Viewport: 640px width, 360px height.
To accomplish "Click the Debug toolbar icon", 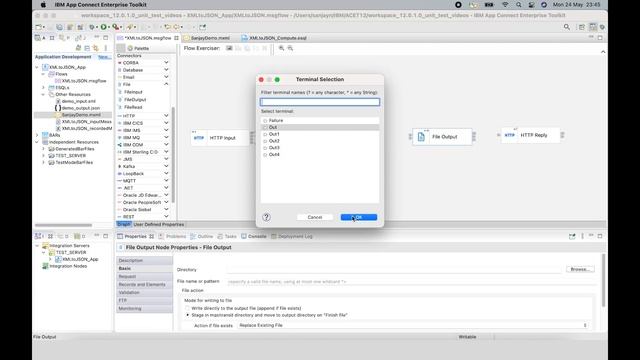I will 91,27.
